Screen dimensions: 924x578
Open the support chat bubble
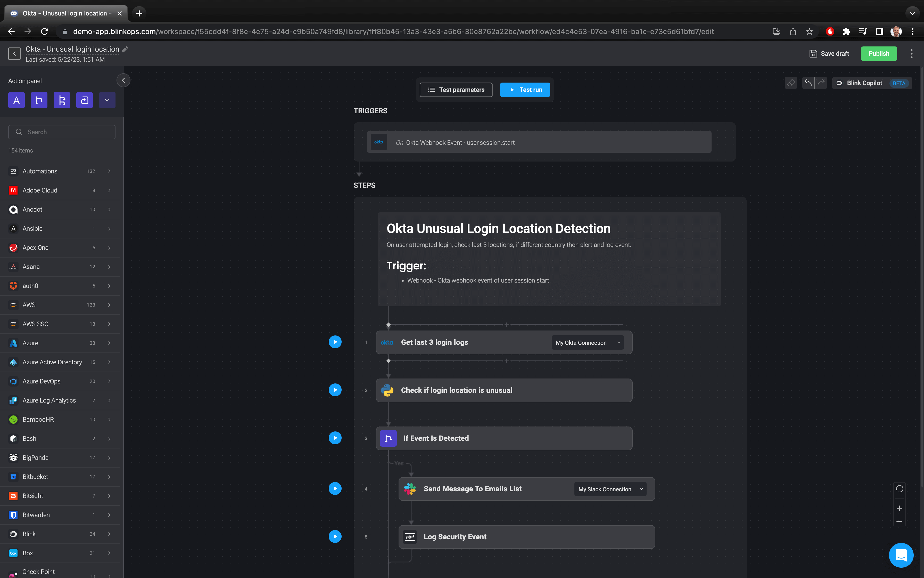coord(901,555)
